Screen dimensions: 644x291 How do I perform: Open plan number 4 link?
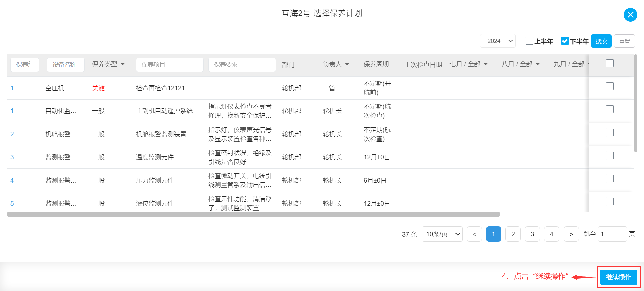coord(12,180)
